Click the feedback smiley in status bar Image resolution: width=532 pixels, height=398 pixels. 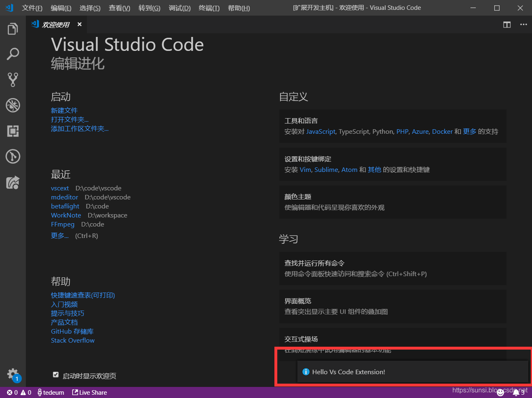coord(500,393)
